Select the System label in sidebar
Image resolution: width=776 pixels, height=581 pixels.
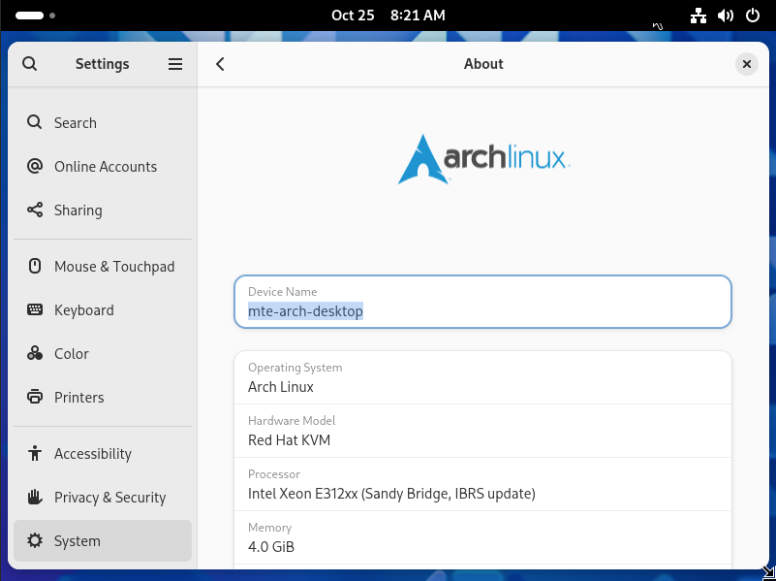click(77, 541)
